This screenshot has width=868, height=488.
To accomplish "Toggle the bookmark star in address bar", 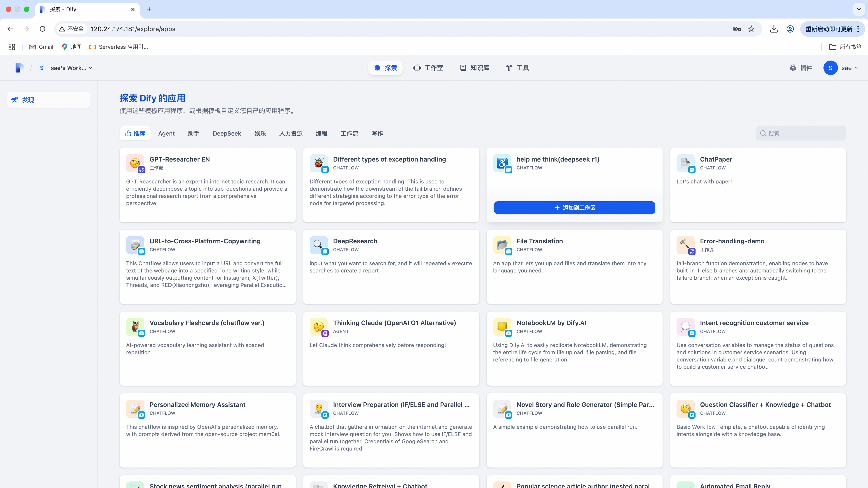I will (x=751, y=29).
